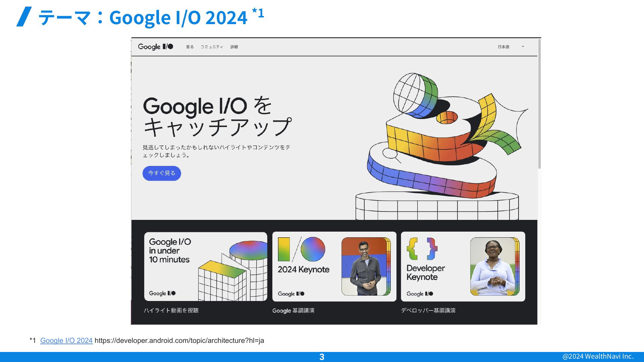Open the Google I/O 2024 footnote link

tap(66, 341)
